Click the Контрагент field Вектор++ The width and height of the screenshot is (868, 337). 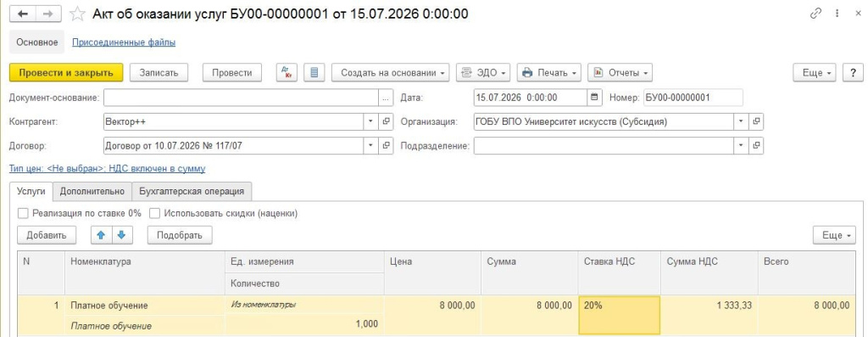click(234, 122)
